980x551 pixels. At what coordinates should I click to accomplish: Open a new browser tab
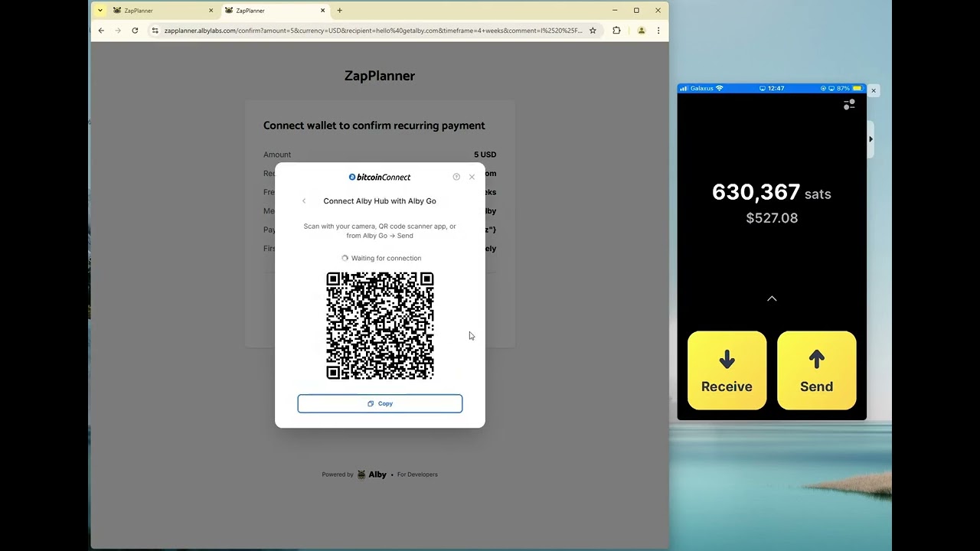click(340, 11)
